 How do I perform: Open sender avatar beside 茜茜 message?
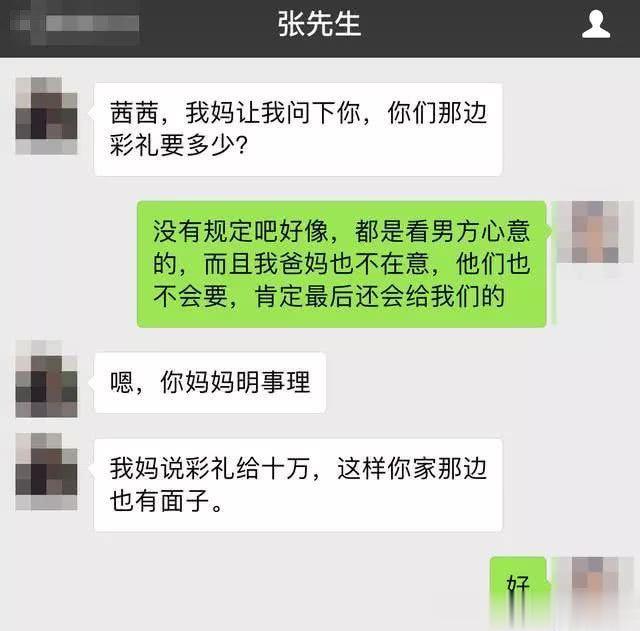tap(47, 116)
